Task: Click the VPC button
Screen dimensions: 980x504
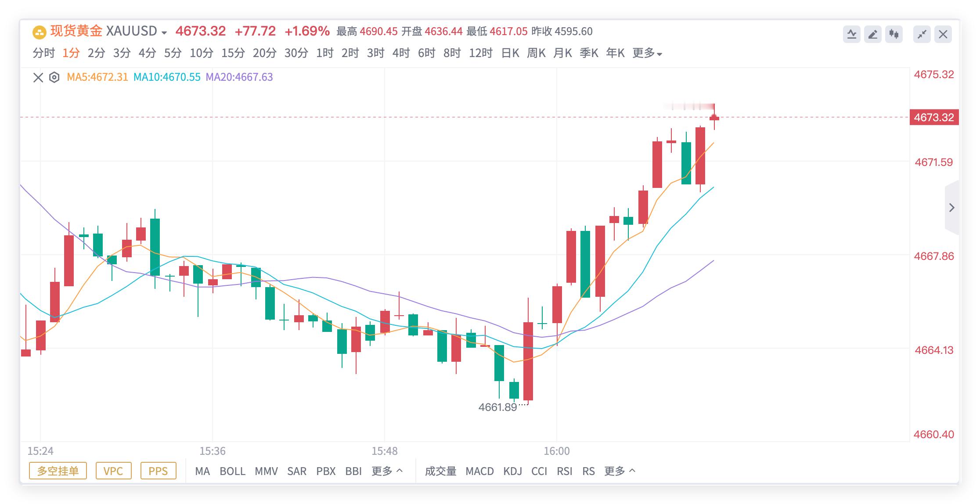Action: (113, 471)
